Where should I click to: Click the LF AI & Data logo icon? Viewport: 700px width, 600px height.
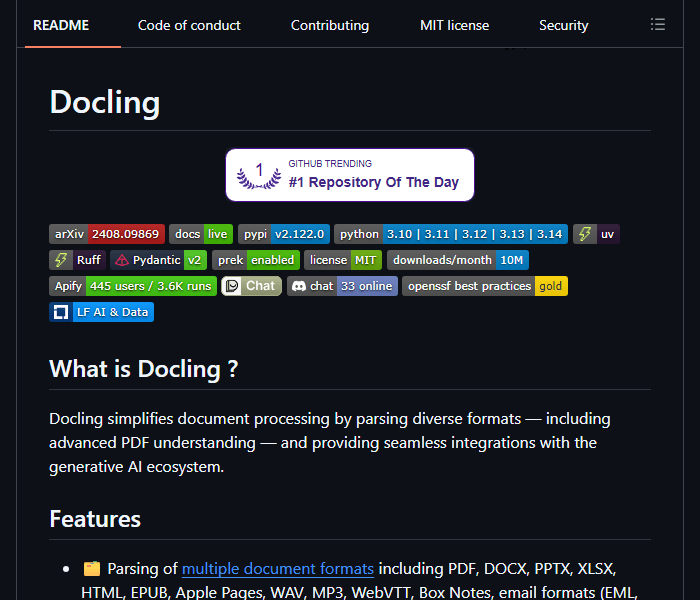coord(61,312)
